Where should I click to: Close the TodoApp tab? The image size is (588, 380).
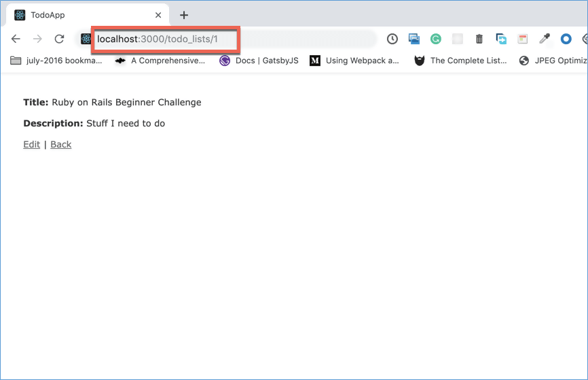pyautogui.click(x=158, y=15)
